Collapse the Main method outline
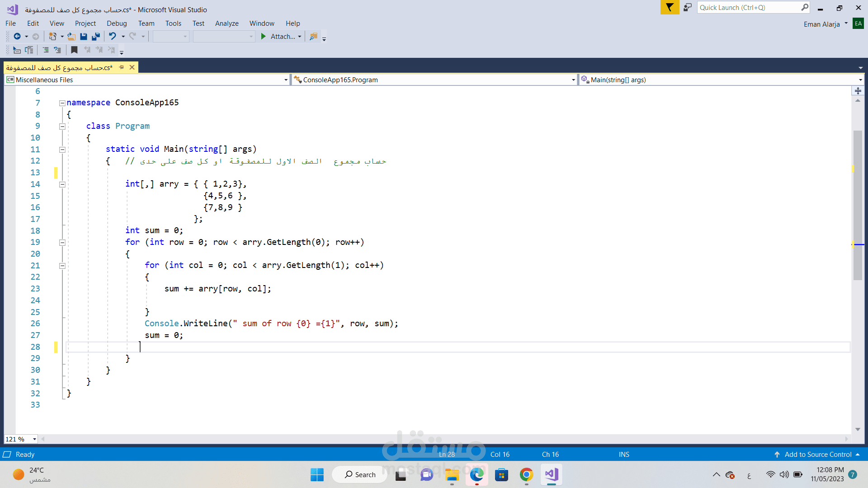This screenshot has width=868, height=488. (x=62, y=150)
